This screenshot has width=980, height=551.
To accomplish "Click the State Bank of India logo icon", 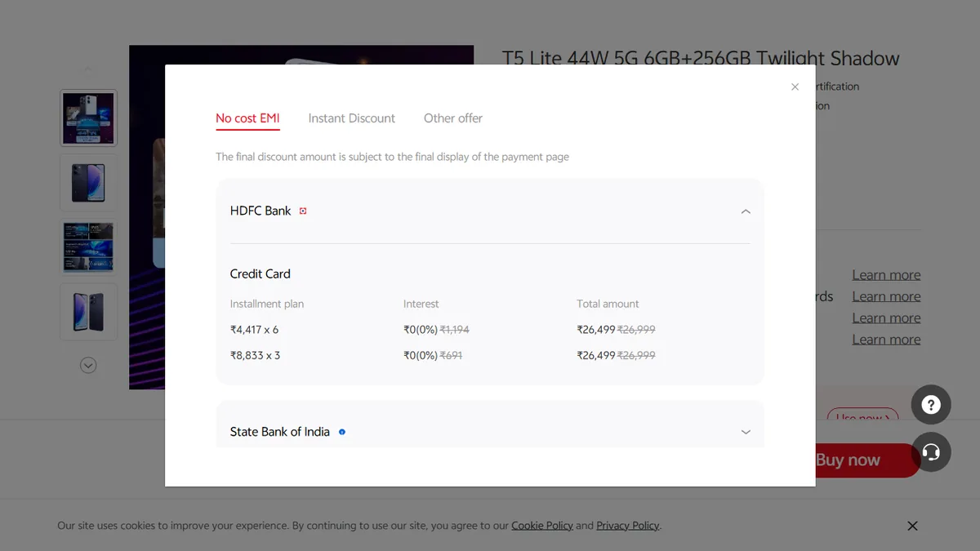I will (x=342, y=432).
